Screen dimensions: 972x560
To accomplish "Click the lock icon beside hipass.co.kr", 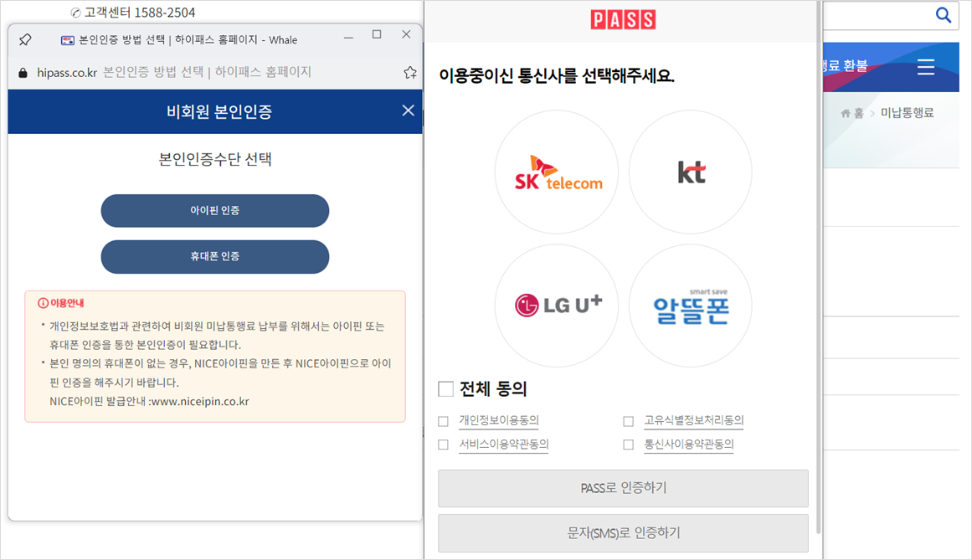I will [23, 73].
